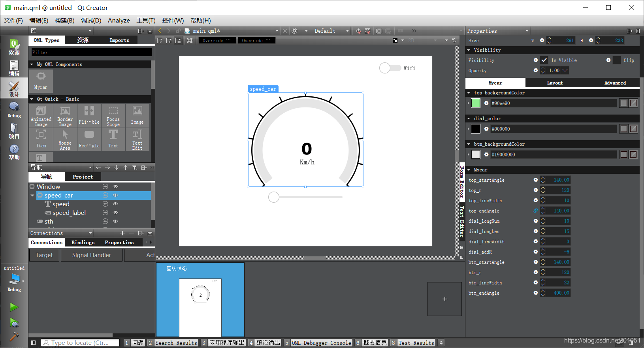
Task: Pick the Focus Scope component
Action: click(113, 116)
